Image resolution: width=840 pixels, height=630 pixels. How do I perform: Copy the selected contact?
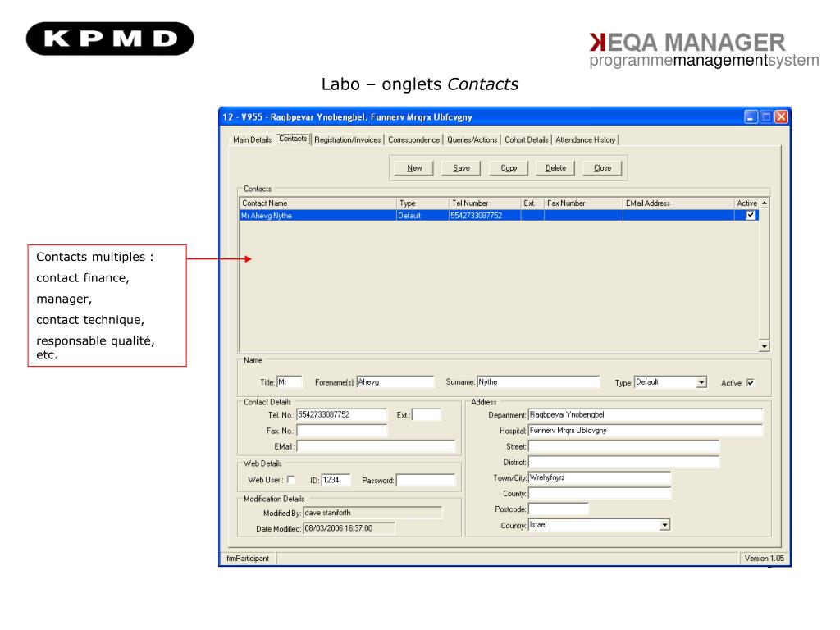[509, 168]
